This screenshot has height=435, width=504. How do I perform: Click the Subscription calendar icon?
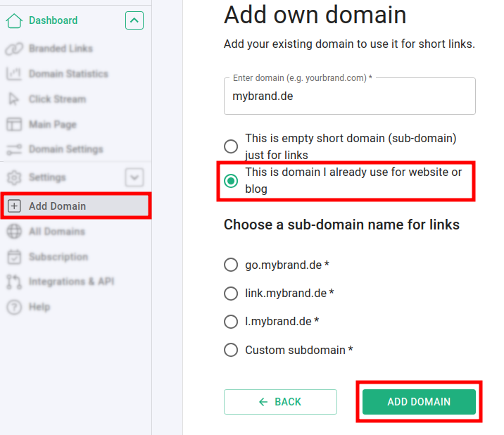click(x=14, y=257)
